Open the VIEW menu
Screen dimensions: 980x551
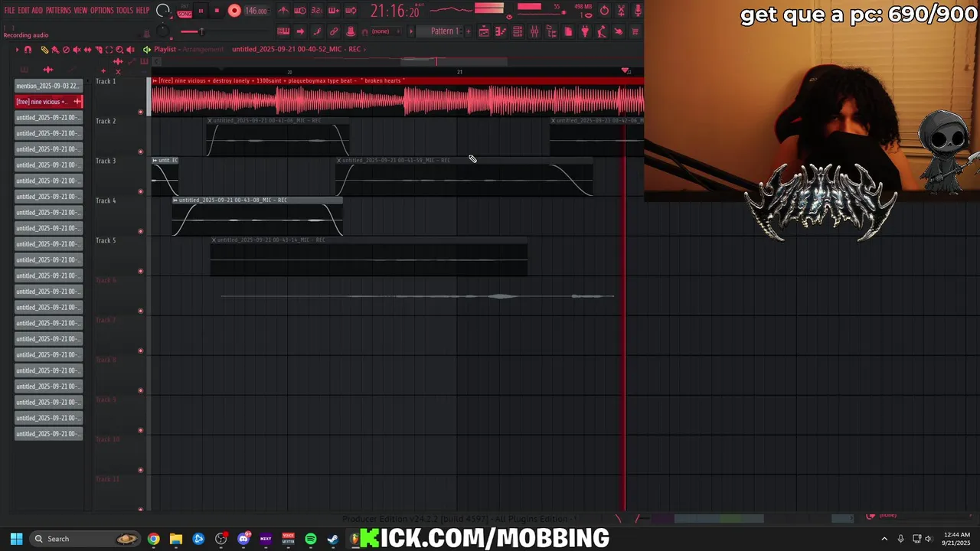(80, 11)
